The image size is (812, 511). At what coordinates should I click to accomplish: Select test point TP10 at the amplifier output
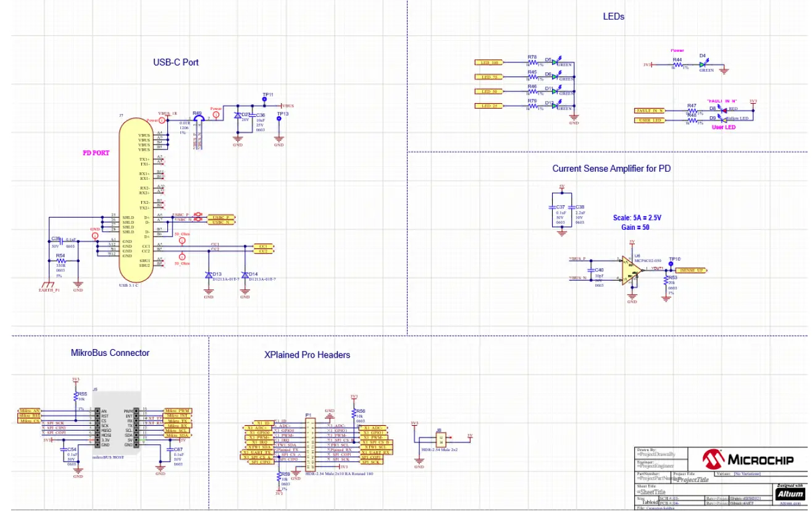671,264
